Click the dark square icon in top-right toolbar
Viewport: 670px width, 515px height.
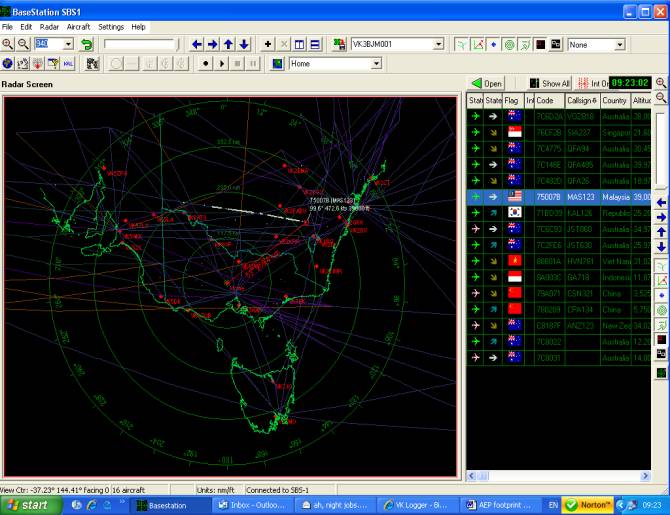[x=540, y=44]
